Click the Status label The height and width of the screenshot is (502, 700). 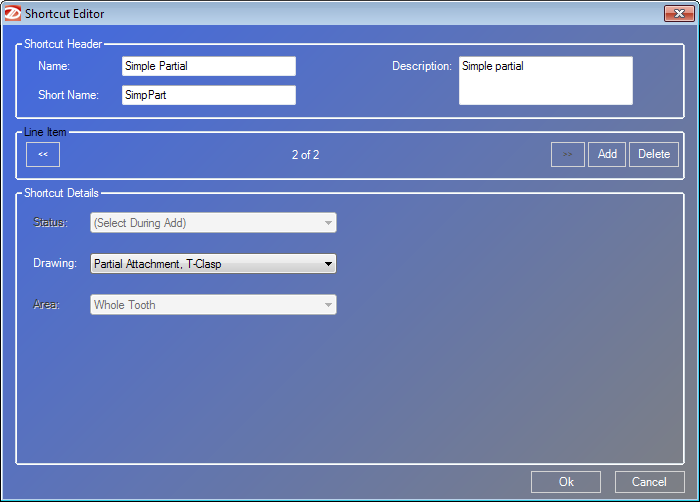50,222
